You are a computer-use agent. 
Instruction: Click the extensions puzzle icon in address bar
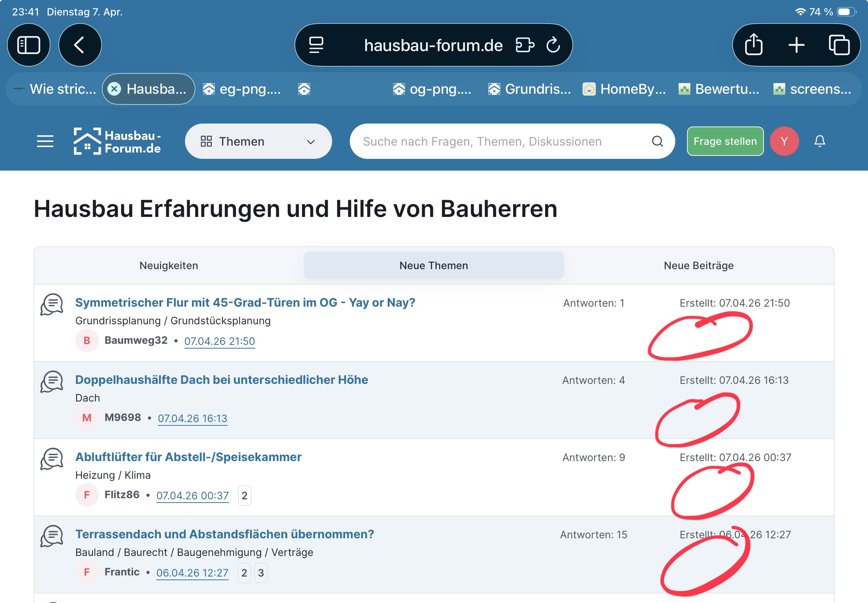pos(525,45)
